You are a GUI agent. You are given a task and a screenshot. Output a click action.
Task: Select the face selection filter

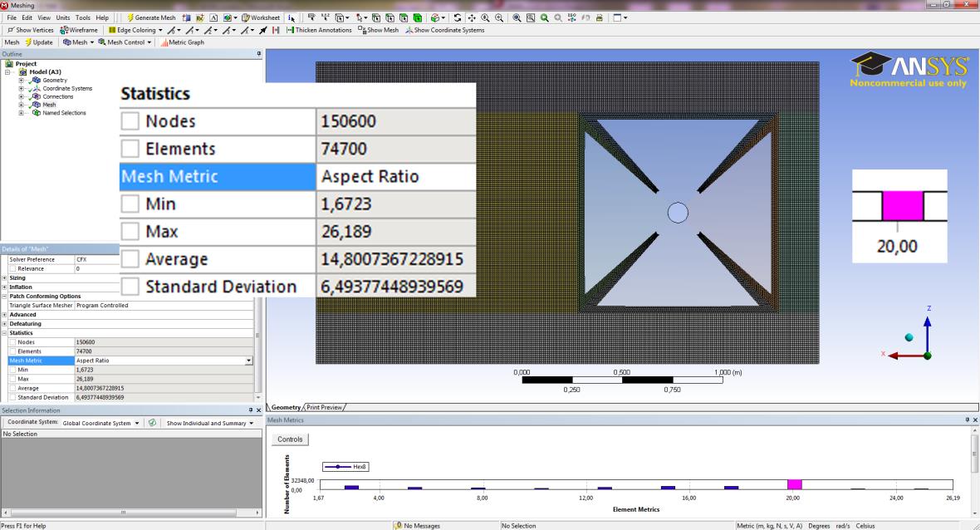[x=404, y=17]
